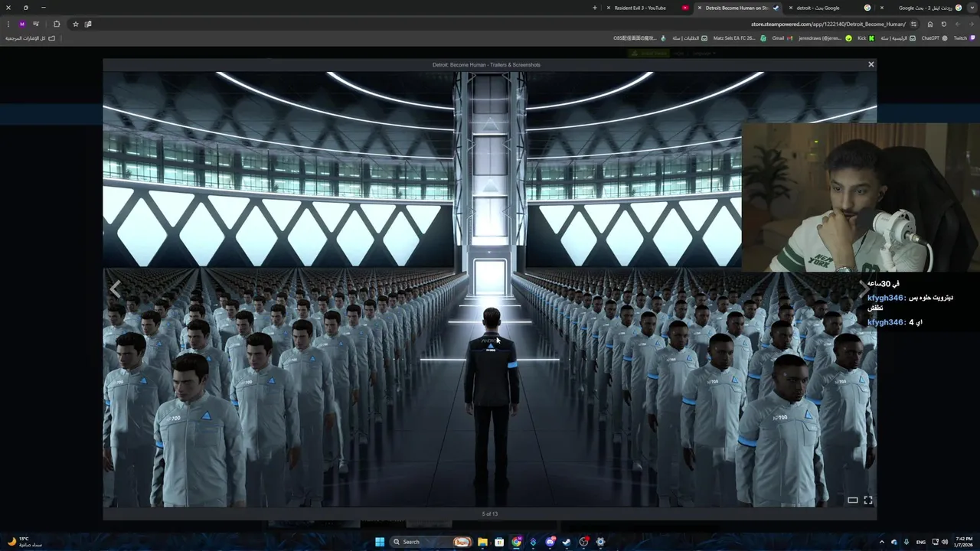Open the volume control in tray
The height and width of the screenshot is (551, 980).
pos(945,542)
